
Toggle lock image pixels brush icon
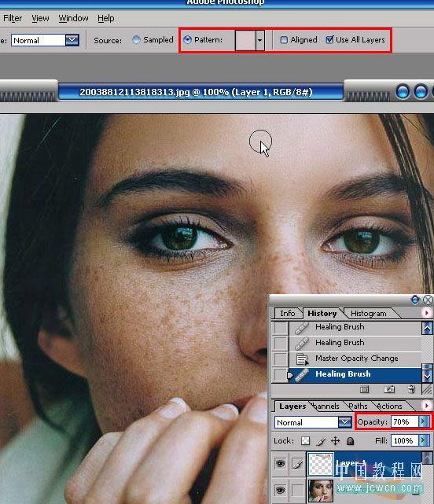pos(321,440)
